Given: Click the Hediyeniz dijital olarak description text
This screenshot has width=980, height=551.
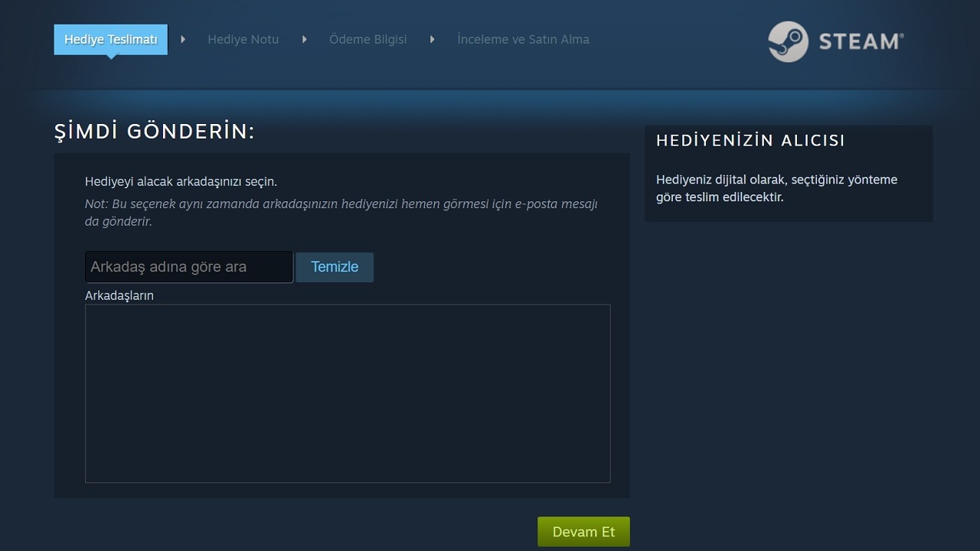Looking at the screenshot, I should click(x=776, y=187).
